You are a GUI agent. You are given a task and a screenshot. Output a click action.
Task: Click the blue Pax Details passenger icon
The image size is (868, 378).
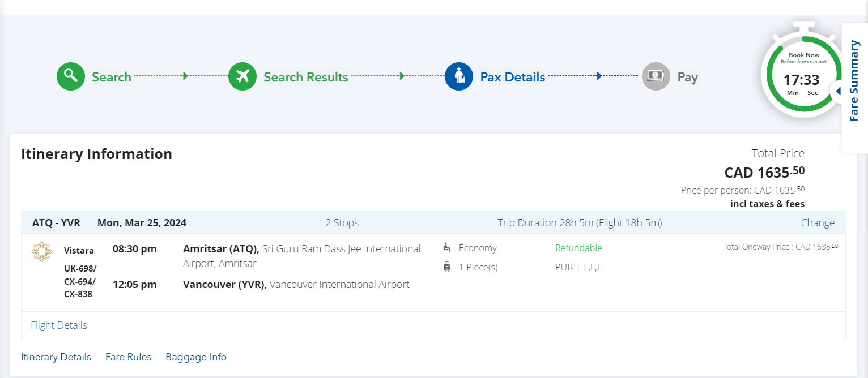459,76
